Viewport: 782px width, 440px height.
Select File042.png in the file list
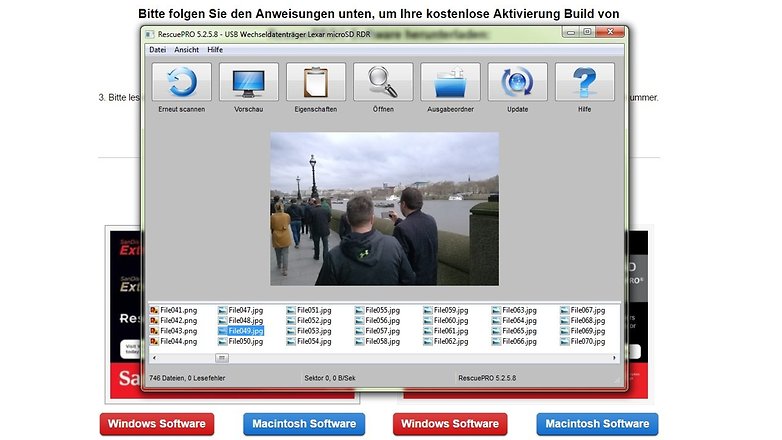click(174, 321)
